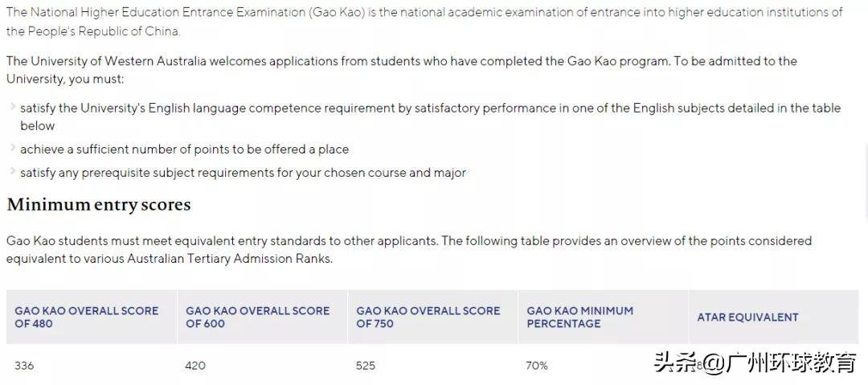Click the 'achieve a sufficient number of points' item
868x385 pixels.
(184, 149)
